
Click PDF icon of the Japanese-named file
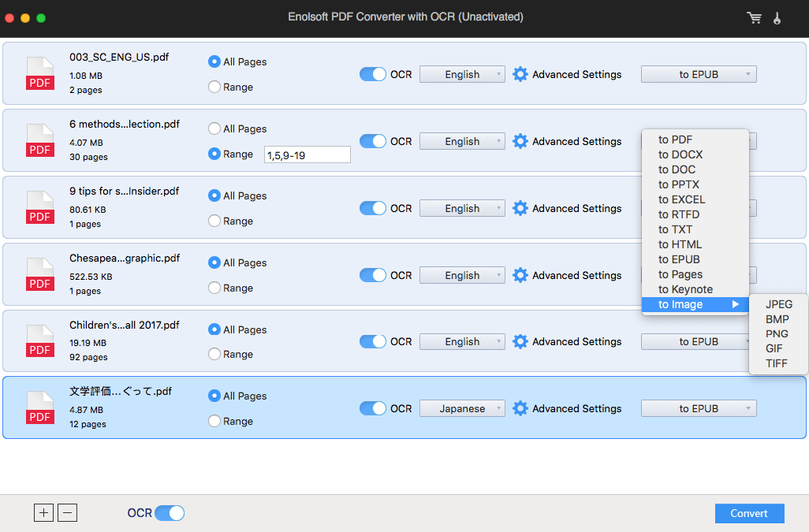[x=40, y=407]
